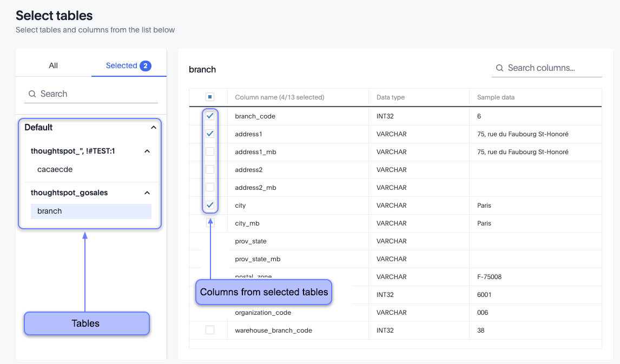Uncheck the city column
The image size is (620, 364).
click(210, 205)
